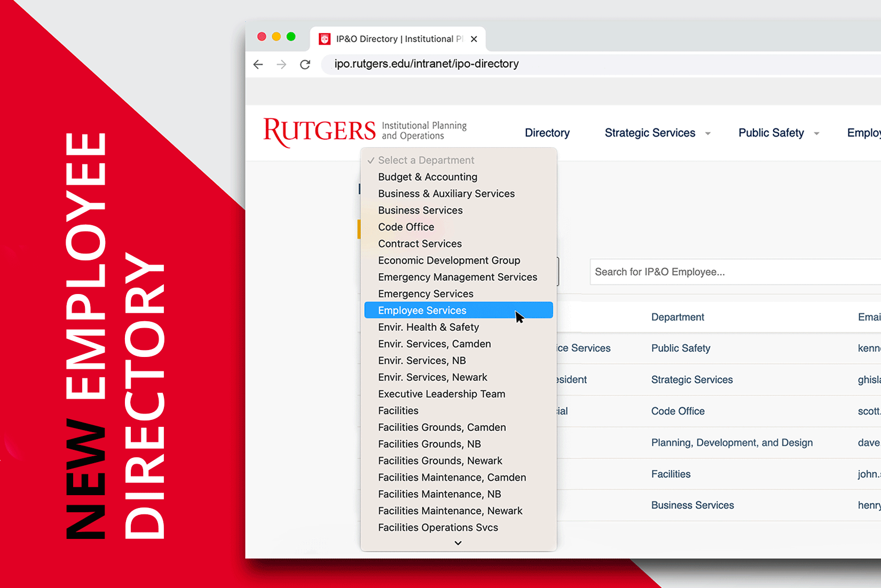
Task: Select Employee Services from department list
Action: click(x=422, y=311)
